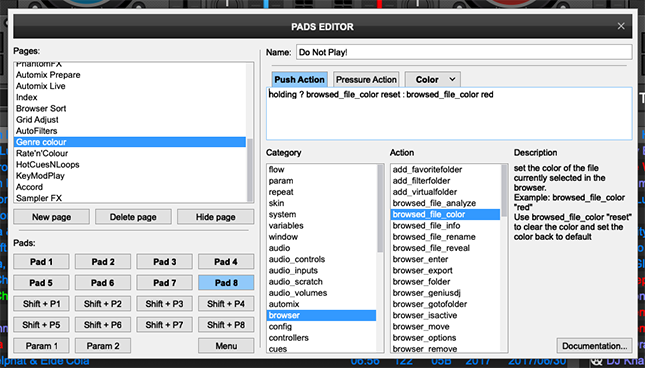Open the pads Menu button
The height and width of the screenshot is (368, 645).
[x=226, y=346]
